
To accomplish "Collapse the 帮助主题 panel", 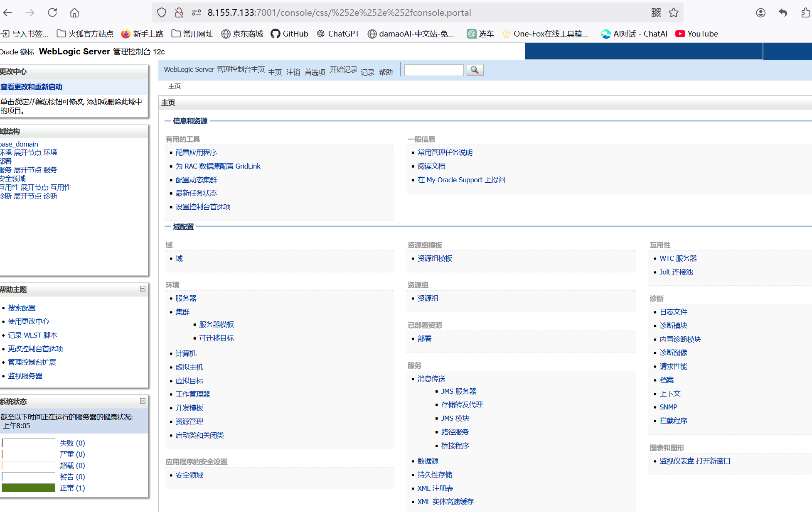I will (x=143, y=289).
